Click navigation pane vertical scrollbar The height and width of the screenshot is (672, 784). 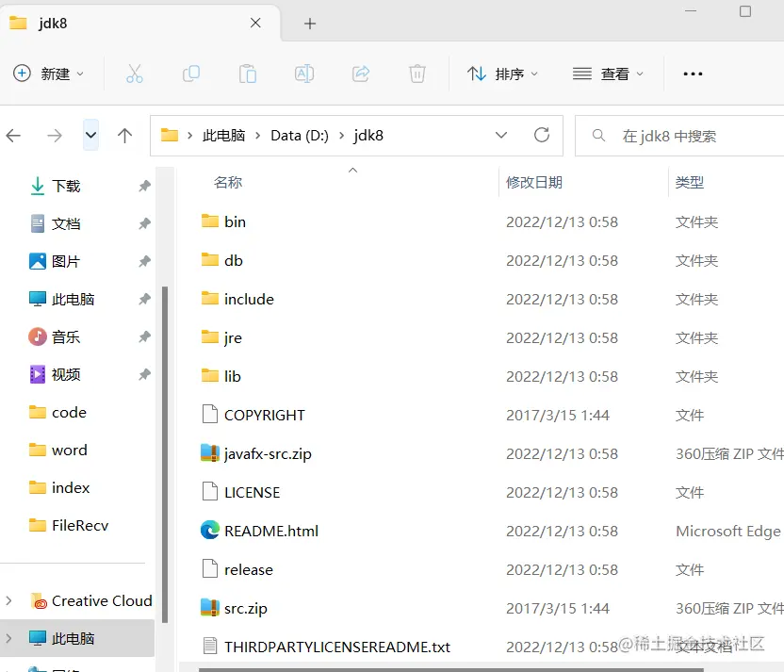coord(165,454)
